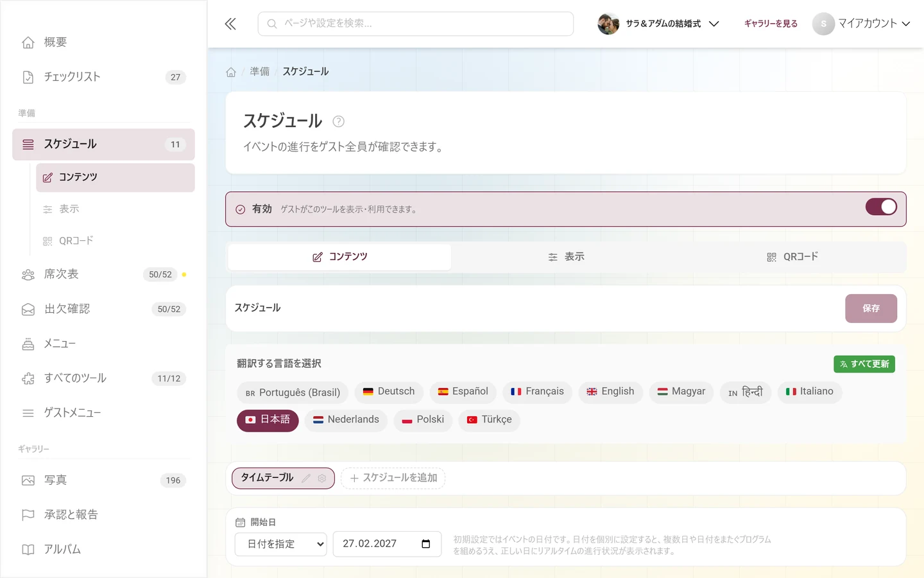924x578 pixels.
Task: Switch to the コンテンツ tab
Action: pyautogui.click(x=340, y=257)
